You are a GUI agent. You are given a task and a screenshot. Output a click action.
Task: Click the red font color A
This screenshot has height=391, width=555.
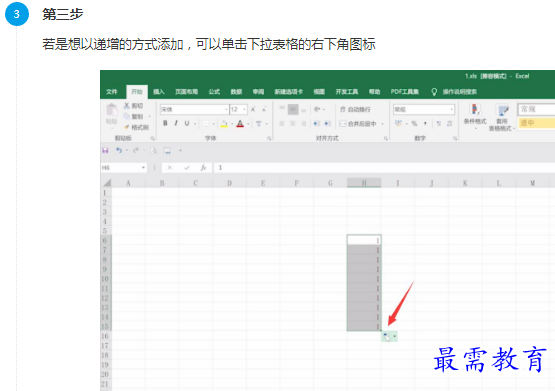[x=240, y=123]
